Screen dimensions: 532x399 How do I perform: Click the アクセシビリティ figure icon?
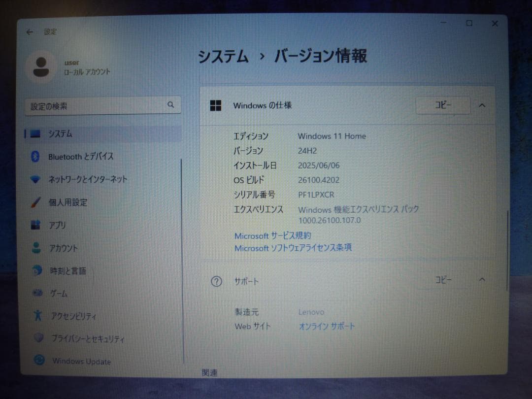(x=37, y=316)
